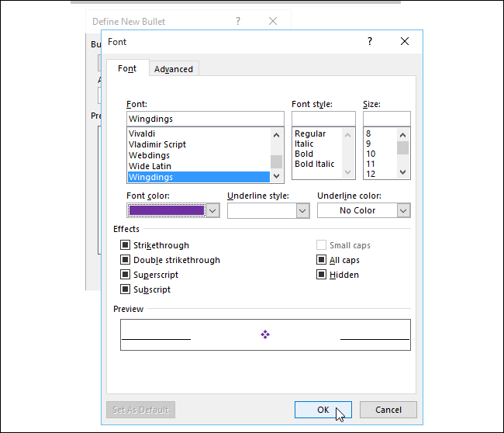Select font size 9
The width and height of the screenshot is (504, 433).
tap(368, 144)
